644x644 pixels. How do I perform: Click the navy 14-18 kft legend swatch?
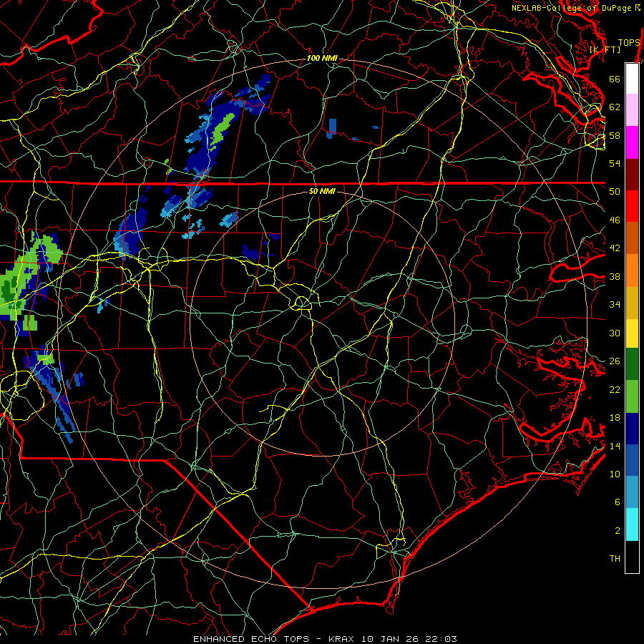(632, 429)
